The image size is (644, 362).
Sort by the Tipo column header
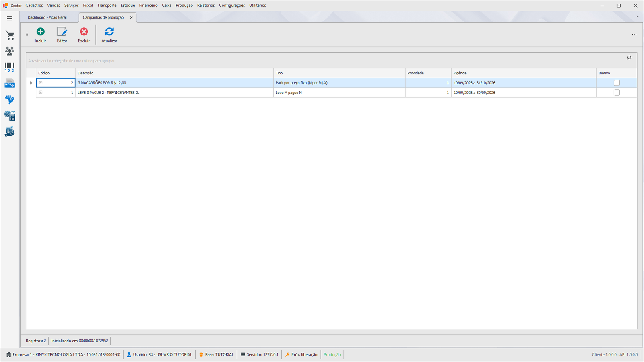(339, 73)
